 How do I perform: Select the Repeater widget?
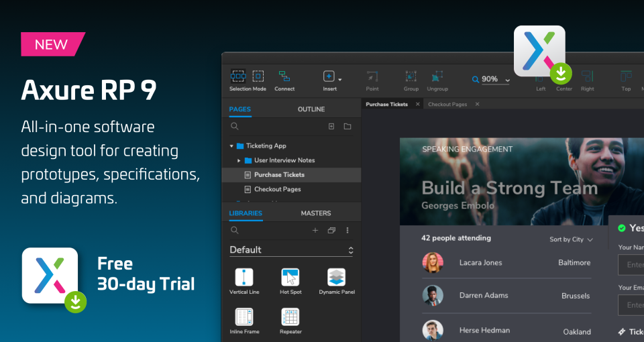[290, 321]
